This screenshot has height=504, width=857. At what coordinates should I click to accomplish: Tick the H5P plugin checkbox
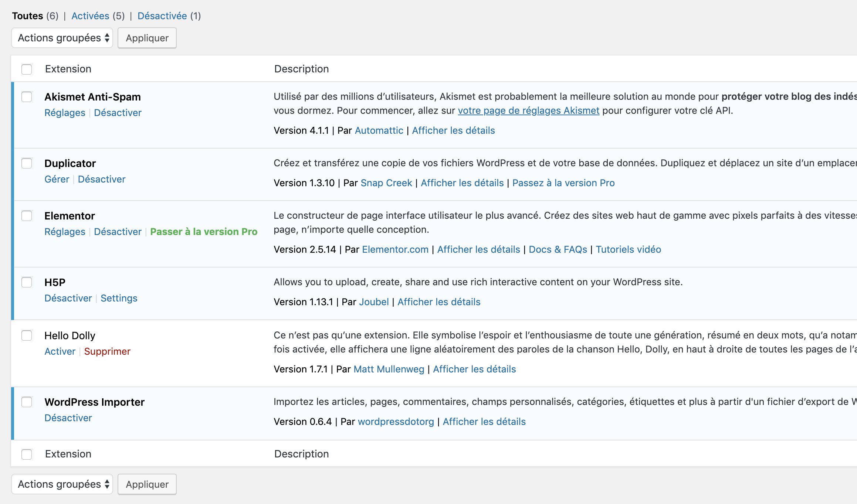point(27,282)
